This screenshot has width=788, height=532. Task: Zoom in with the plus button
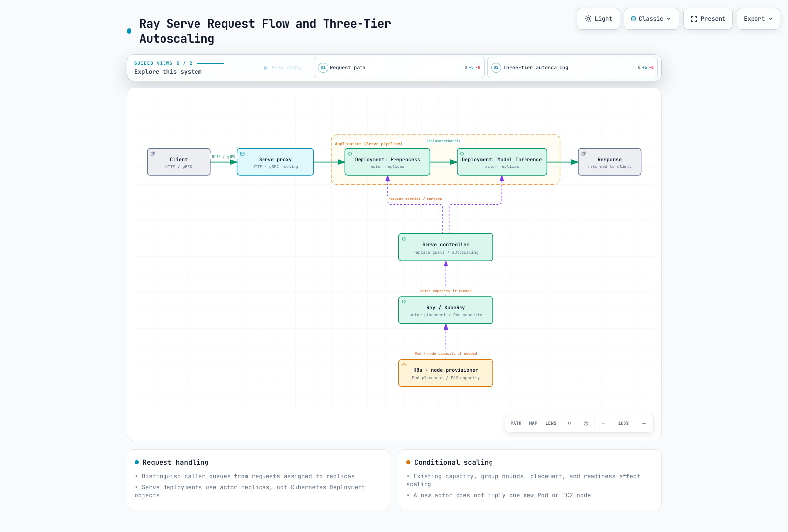[x=644, y=423]
